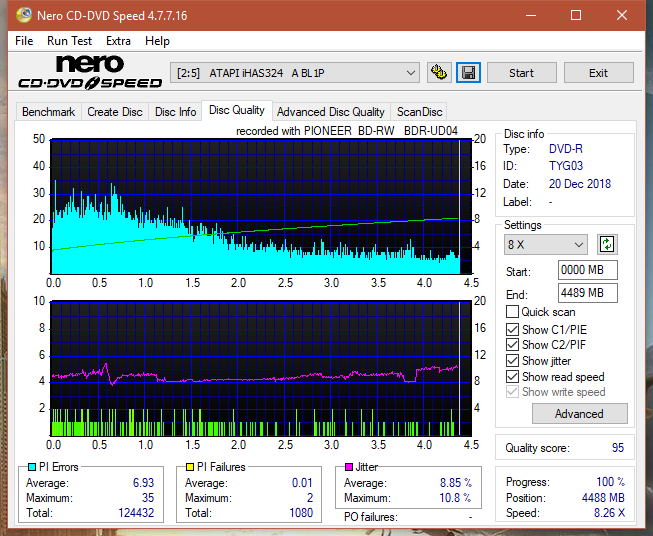Click the Jitter maximum 10.8 %

(455, 498)
